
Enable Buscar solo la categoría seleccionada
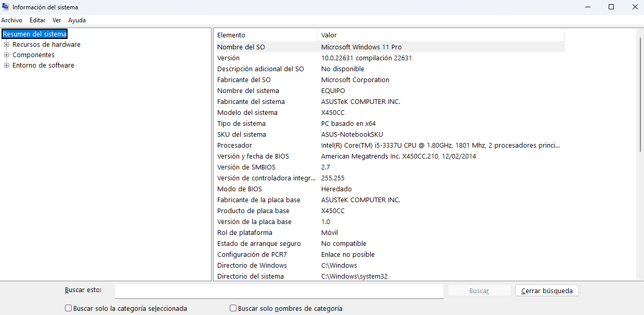pos(68,308)
